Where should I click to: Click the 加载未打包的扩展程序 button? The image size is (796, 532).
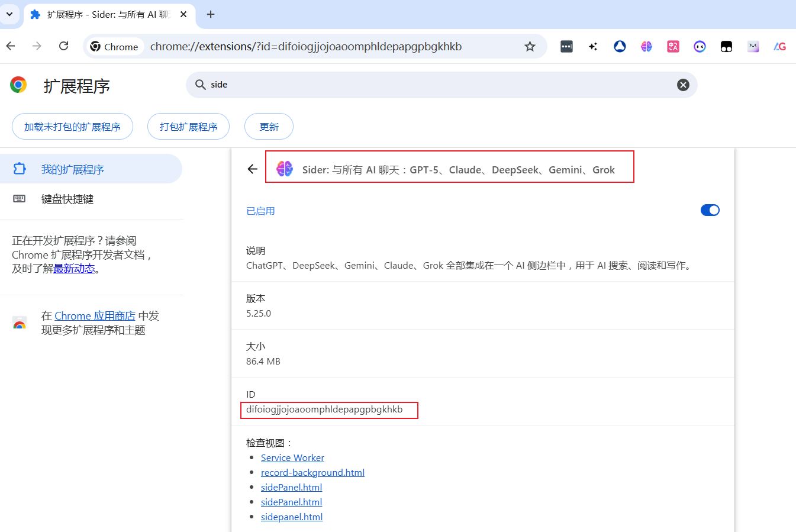pos(72,127)
